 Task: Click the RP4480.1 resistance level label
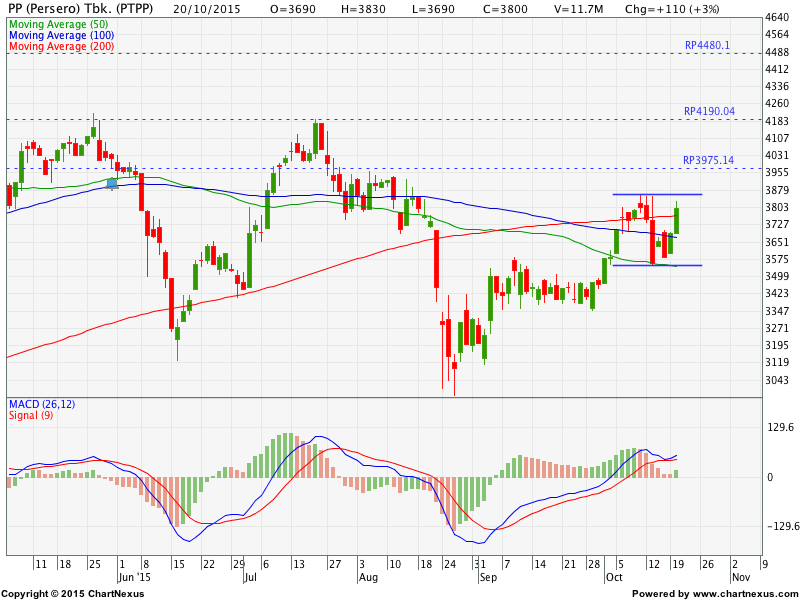point(708,45)
